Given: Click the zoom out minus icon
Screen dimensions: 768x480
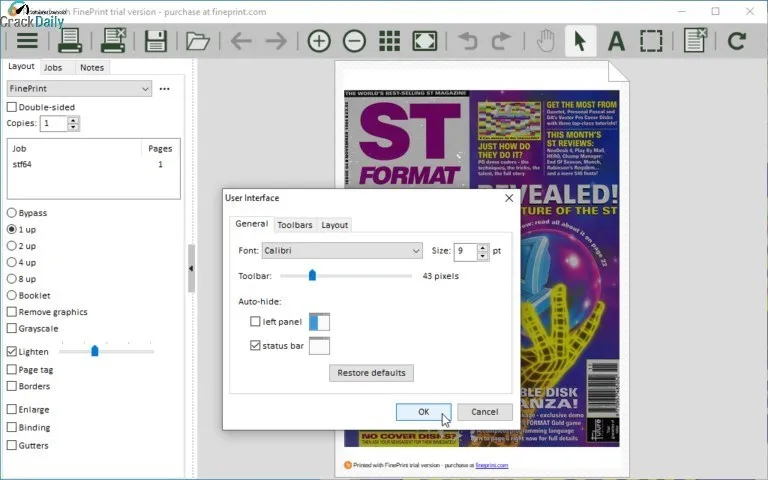Looking at the screenshot, I should coord(354,41).
